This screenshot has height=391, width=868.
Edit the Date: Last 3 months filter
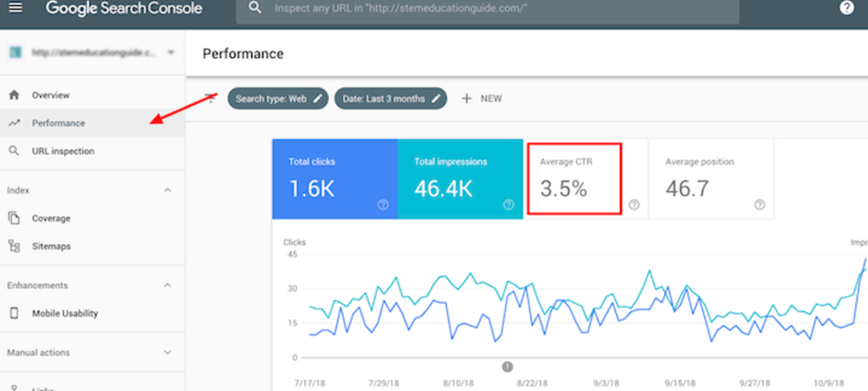click(x=391, y=99)
